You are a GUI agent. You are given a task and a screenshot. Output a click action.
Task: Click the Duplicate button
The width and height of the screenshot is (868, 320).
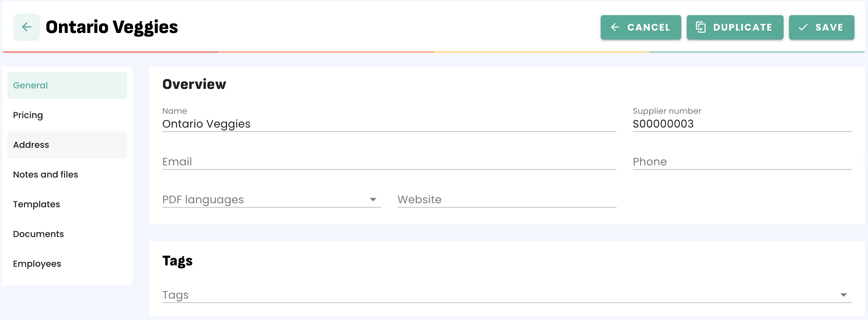click(735, 27)
